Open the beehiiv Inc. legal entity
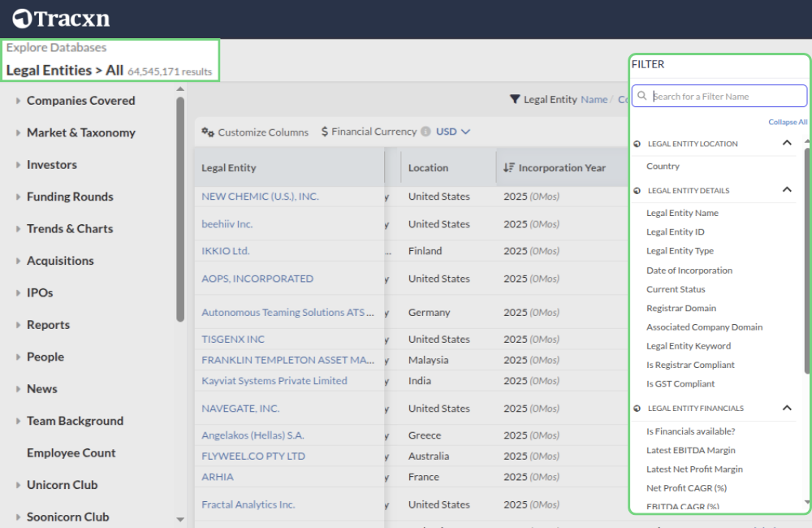Screen dimensions: 812x528 pos(227,224)
